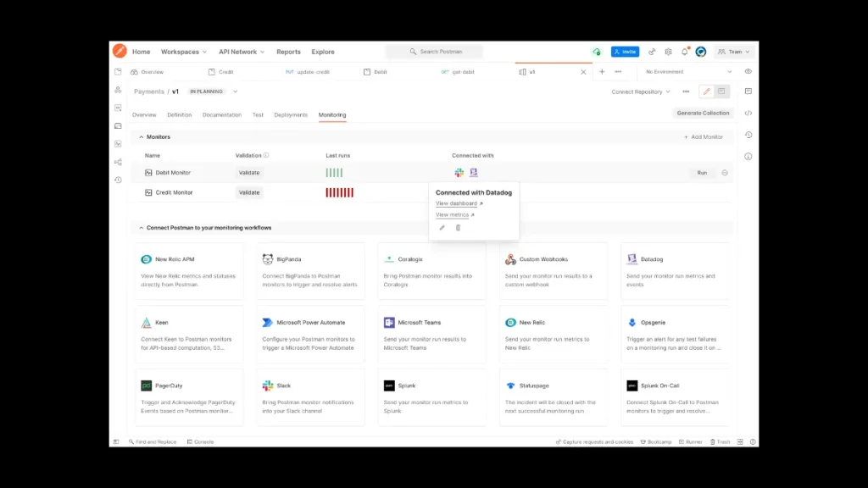
Task: Click the Generate Collection button
Action: point(703,113)
